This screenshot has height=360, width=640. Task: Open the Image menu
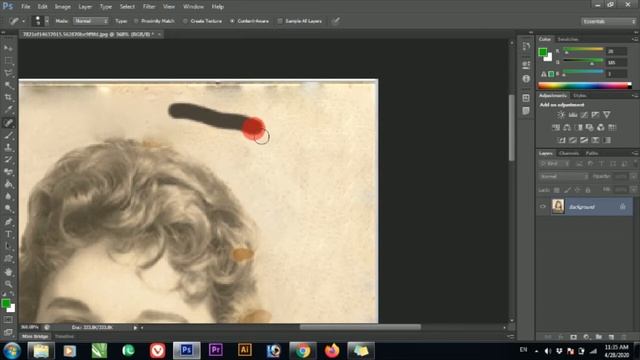pyautogui.click(x=62, y=7)
